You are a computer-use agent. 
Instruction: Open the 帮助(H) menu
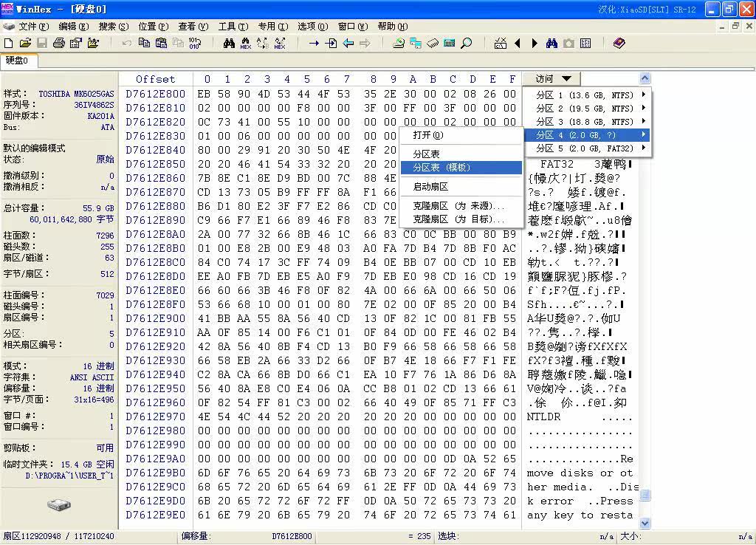coord(393,27)
